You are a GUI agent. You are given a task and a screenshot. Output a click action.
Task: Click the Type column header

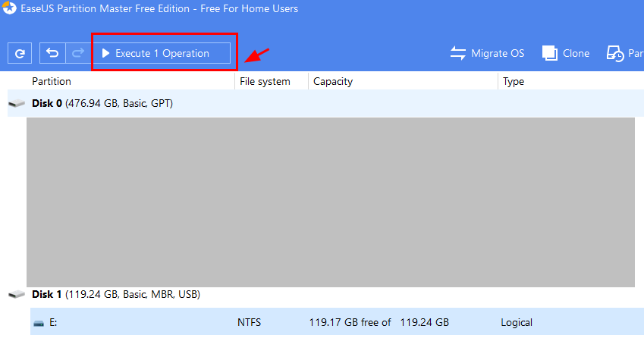tap(514, 81)
